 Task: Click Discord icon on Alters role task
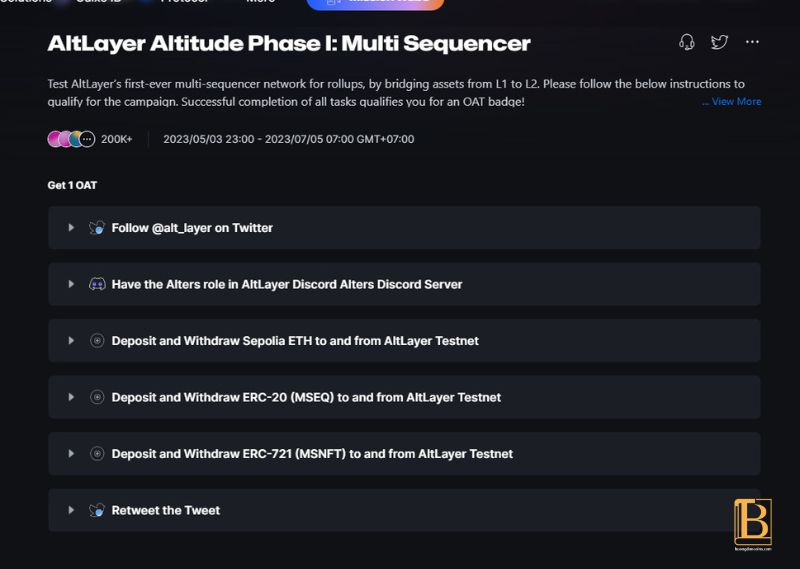97,284
